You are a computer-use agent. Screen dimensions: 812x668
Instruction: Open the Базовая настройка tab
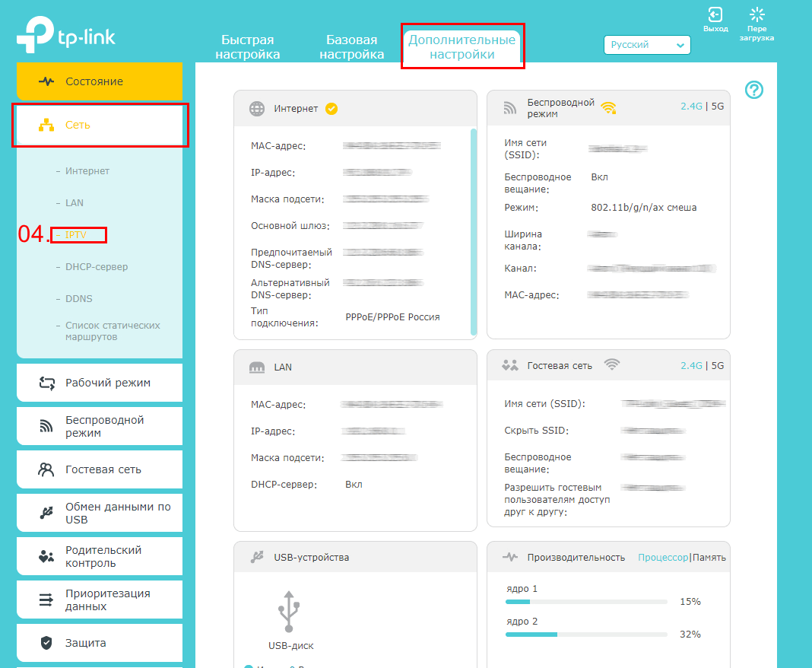tap(351, 46)
